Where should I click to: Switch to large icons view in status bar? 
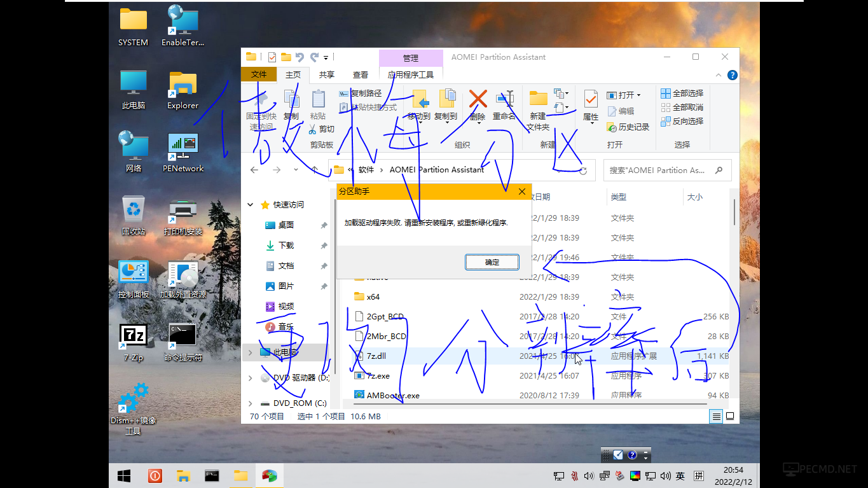tap(730, 416)
